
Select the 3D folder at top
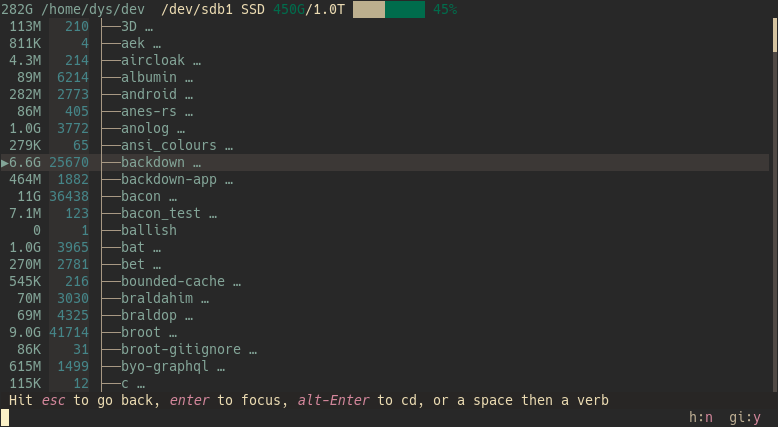click(x=129, y=26)
